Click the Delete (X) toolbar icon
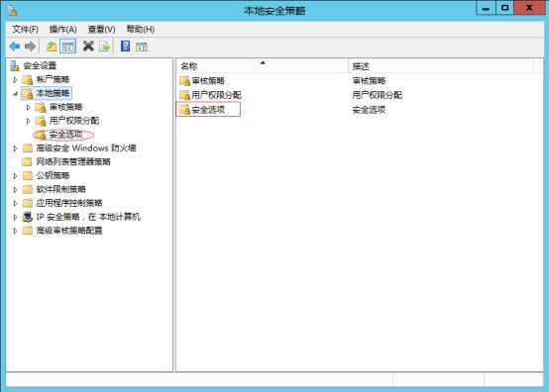 point(88,46)
